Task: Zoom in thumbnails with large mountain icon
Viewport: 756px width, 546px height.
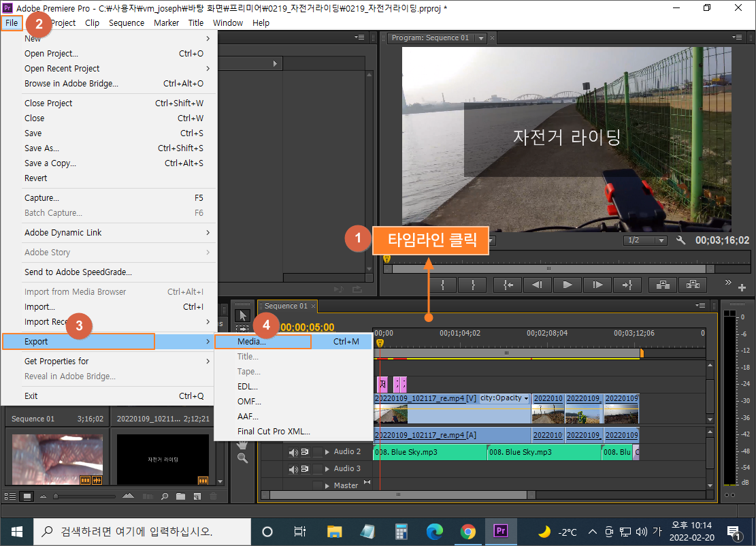Action: point(128,496)
